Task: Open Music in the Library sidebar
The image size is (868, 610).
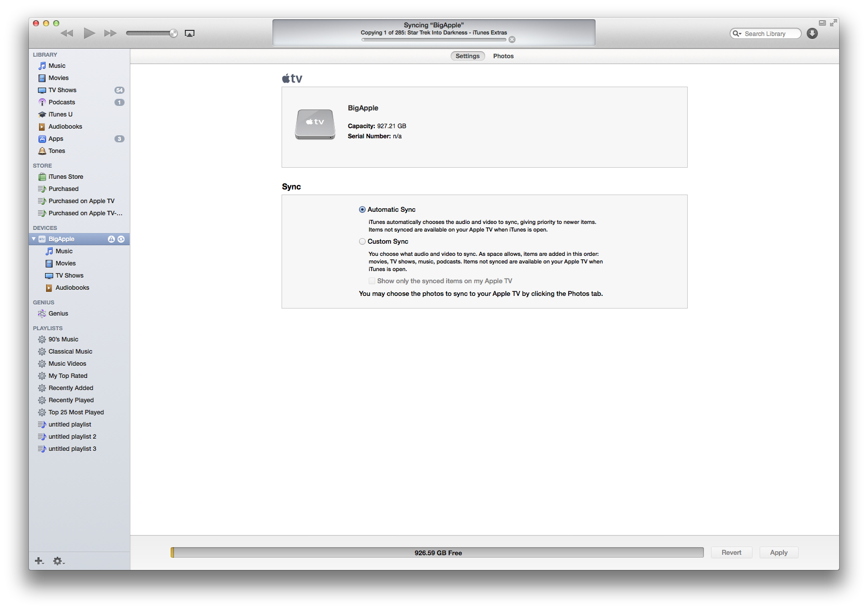Action: coord(79,66)
